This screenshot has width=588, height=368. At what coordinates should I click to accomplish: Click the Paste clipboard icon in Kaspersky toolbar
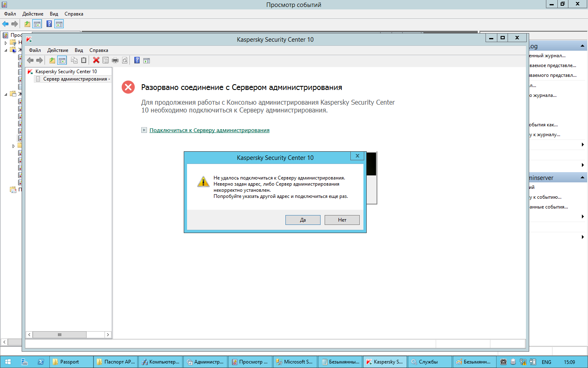[x=84, y=61]
